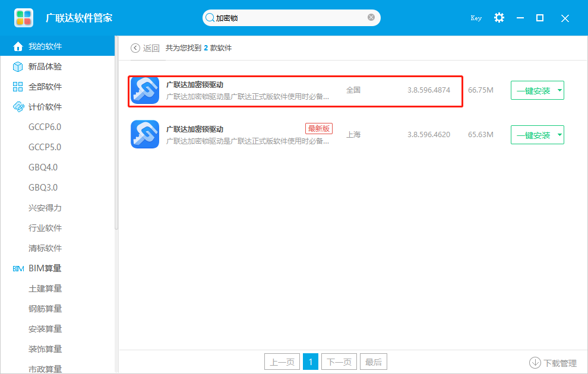The width and height of the screenshot is (588, 374).
Task: Click the 上海 region label
Action: click(x=353, y=135)
